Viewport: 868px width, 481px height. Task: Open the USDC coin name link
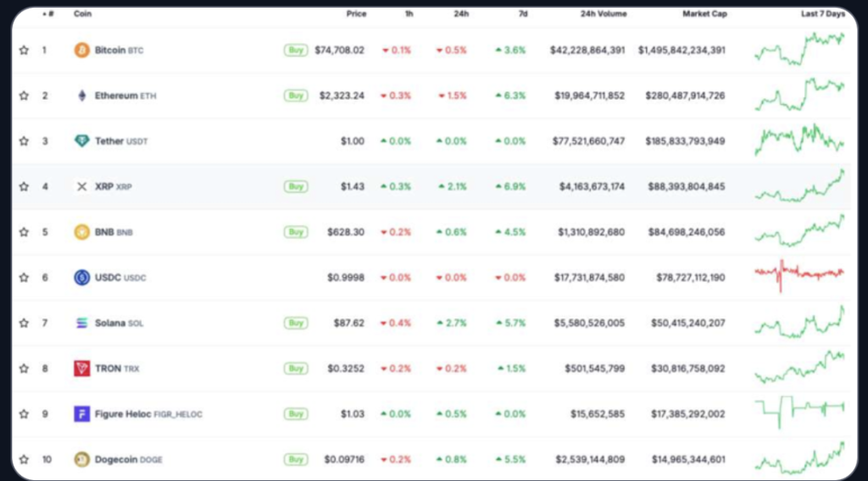120,278
